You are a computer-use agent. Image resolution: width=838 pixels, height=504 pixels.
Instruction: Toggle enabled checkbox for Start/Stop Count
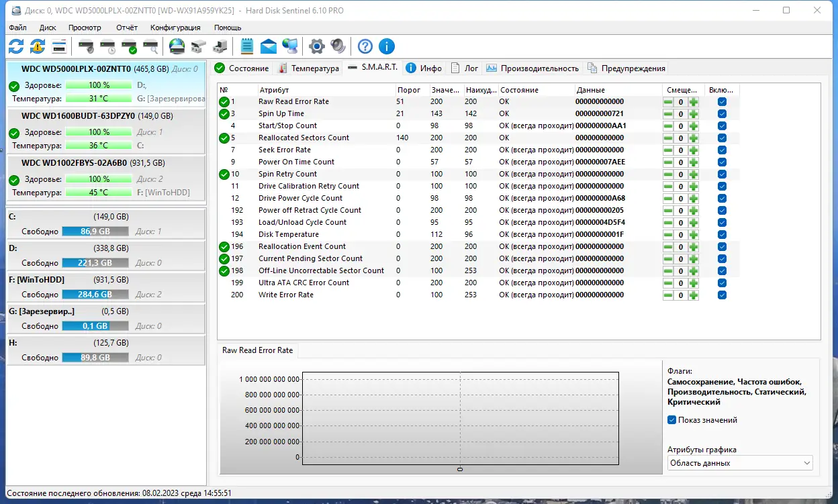coord(722,126)
